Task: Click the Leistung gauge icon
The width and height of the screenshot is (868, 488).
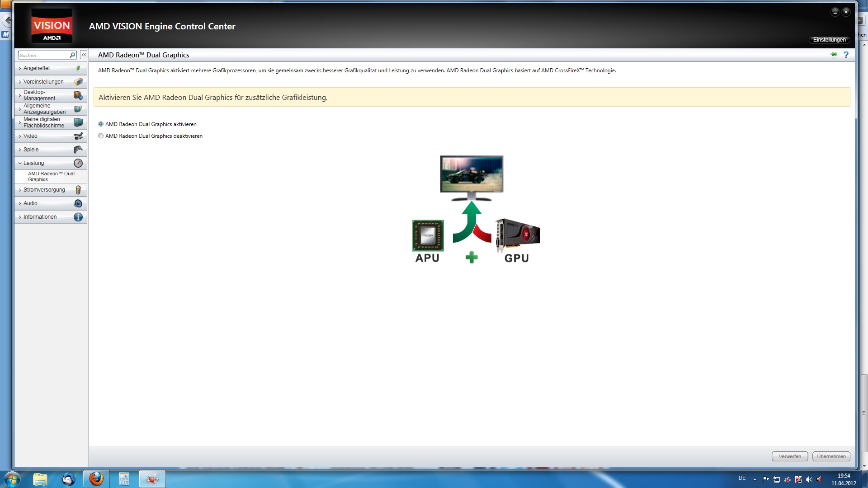Action: tap(78, 163)
